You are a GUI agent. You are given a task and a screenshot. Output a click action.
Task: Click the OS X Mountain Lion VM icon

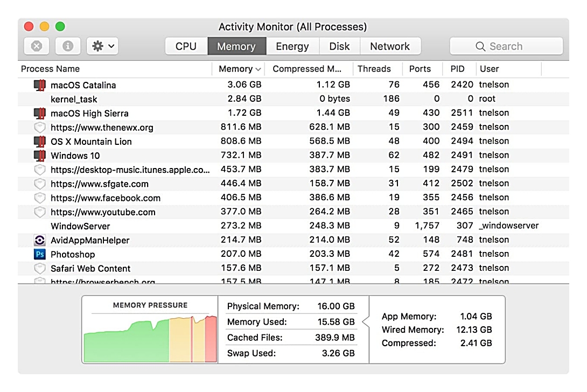[x=40, y=142]
